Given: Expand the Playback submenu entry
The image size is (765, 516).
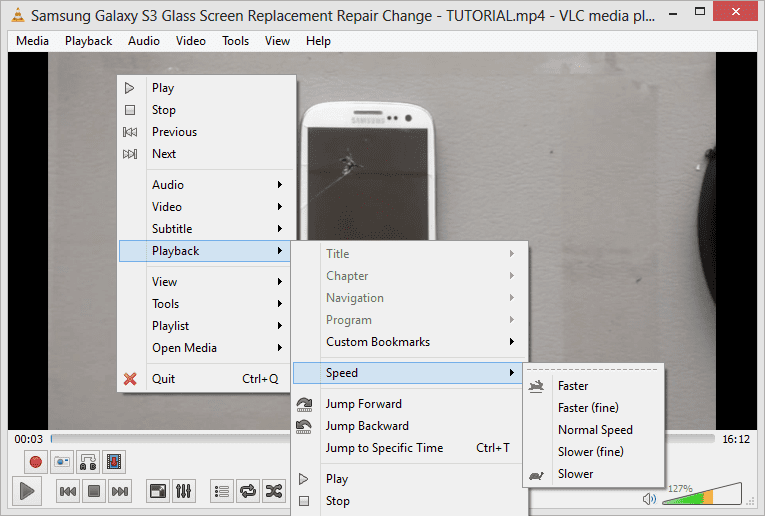Looking at the screenshot, I should (205, 251).
